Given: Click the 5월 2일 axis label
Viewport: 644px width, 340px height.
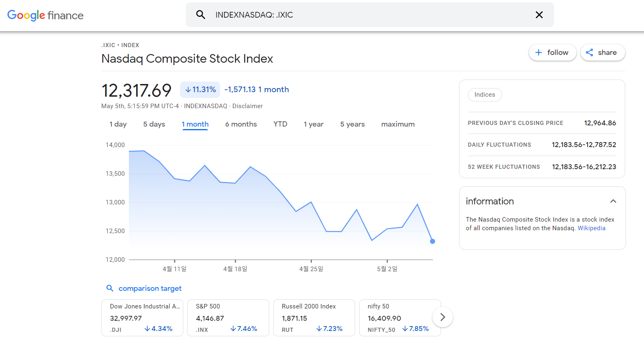Looking at the screenshot, I should tap(387, 269).
